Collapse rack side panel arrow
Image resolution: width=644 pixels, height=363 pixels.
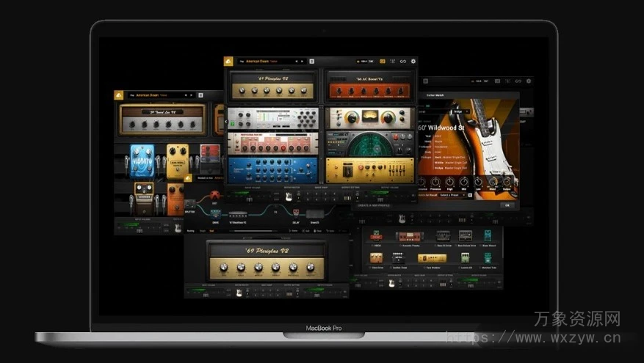(226, 122)
